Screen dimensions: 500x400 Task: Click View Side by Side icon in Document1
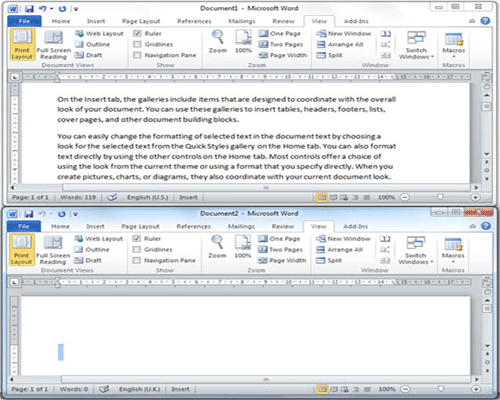[x=386, y=34]
